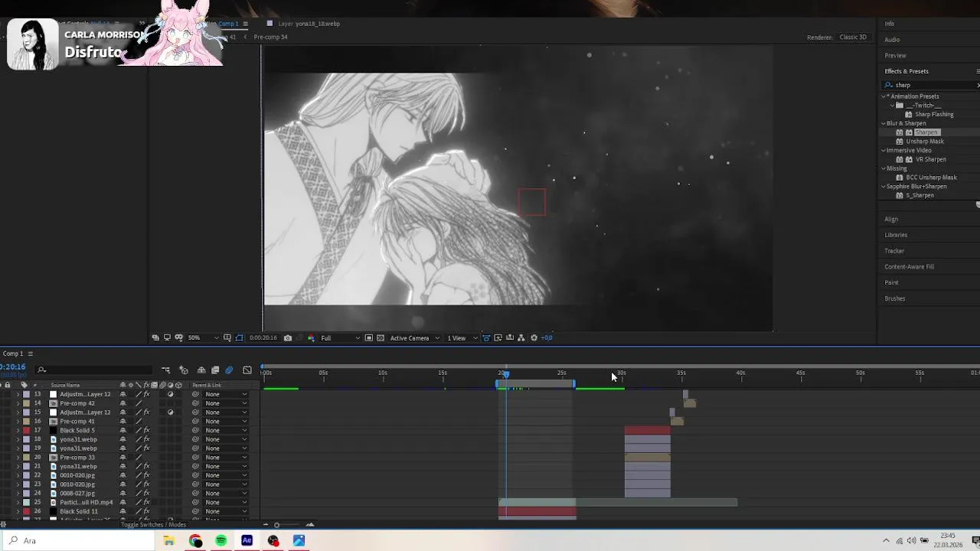Collapse the Blur & Sharpen category

pyautogui.click(x=884, y=123)
